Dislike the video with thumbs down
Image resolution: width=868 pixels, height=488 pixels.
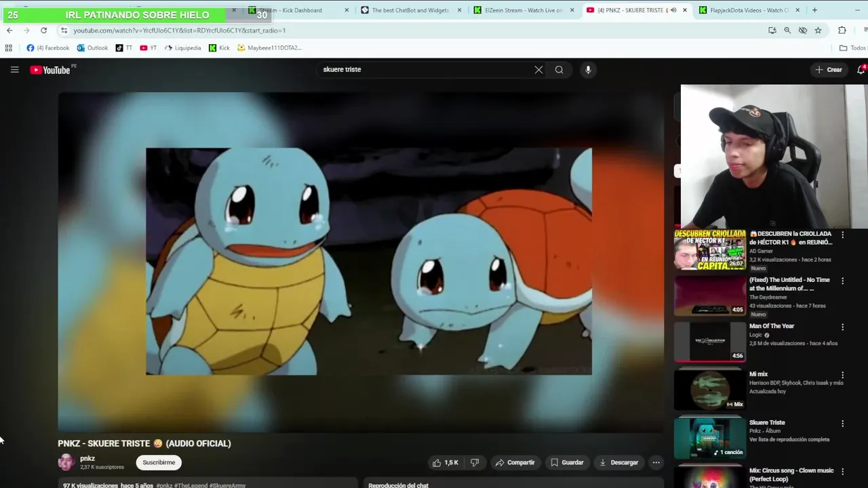[475, 462]
